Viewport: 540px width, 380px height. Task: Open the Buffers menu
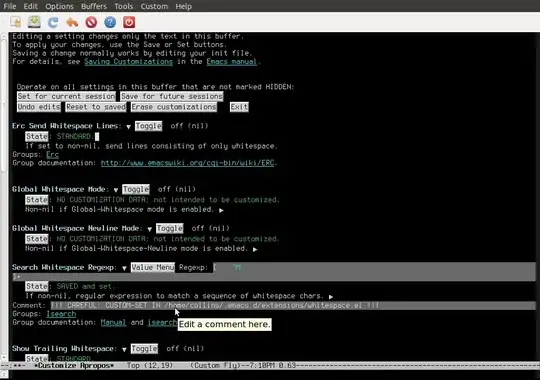point(94,6)
